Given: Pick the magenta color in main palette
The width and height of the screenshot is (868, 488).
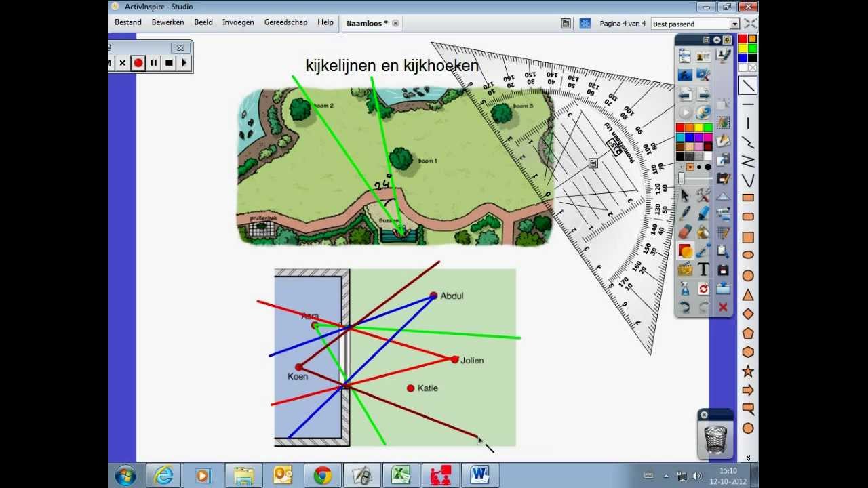Looking at the screenshot, I should (x=708, y=138).
